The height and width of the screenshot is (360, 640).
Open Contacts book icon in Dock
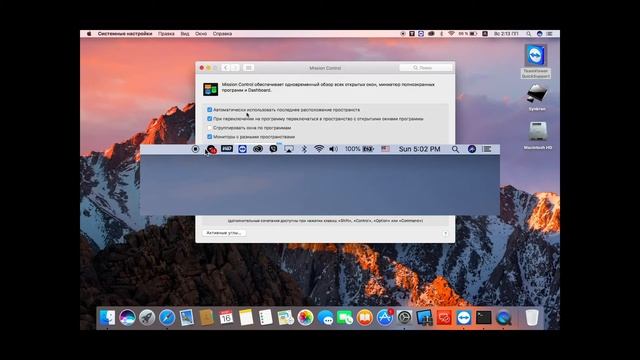[x=207, y=317]
